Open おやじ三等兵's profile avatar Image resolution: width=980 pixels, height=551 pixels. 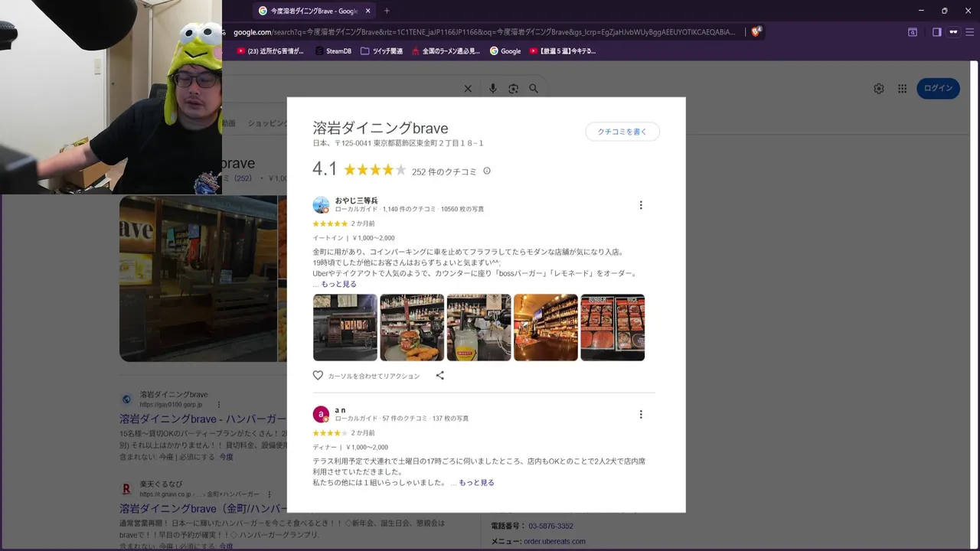pos(321,205)
